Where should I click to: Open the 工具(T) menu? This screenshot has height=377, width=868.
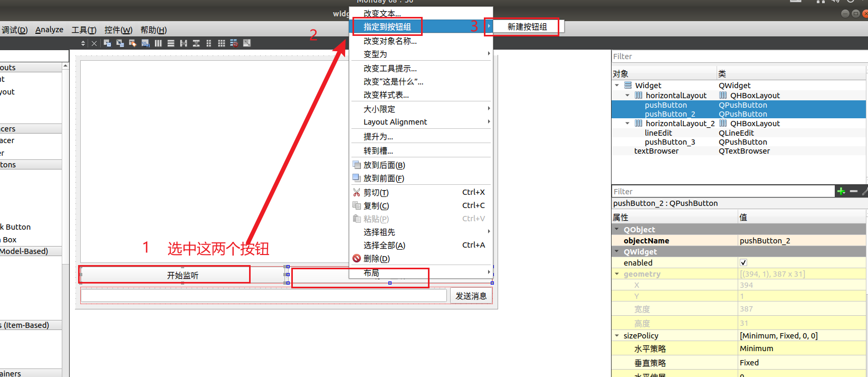(x=84, y=30)
